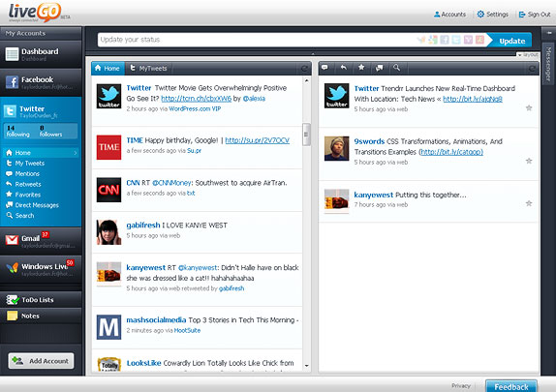Toggle the Windows Live status target icon
556x392 pixels.
pyautogui.click(x=421, y=40)
